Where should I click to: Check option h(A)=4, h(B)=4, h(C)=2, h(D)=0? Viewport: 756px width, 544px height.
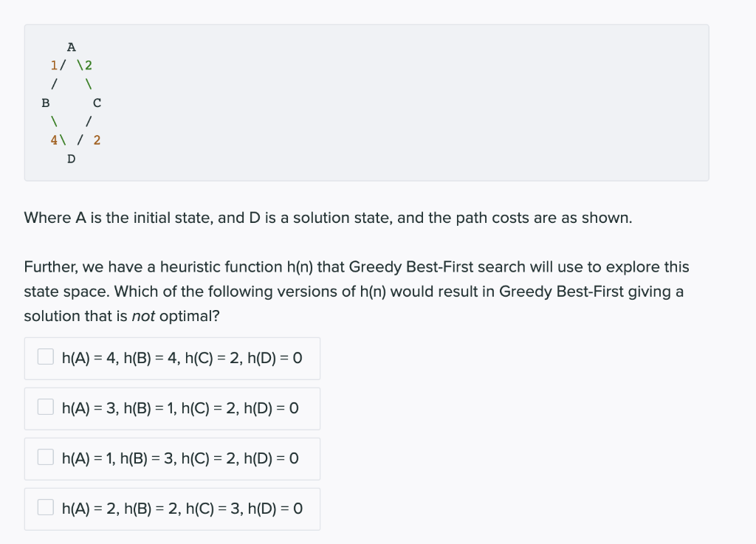pos(45,357)
